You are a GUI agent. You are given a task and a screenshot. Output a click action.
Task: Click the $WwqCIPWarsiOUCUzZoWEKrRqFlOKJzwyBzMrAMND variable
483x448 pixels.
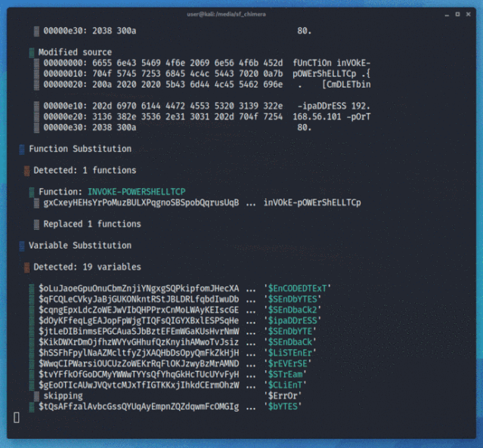[x=138, y=363]
